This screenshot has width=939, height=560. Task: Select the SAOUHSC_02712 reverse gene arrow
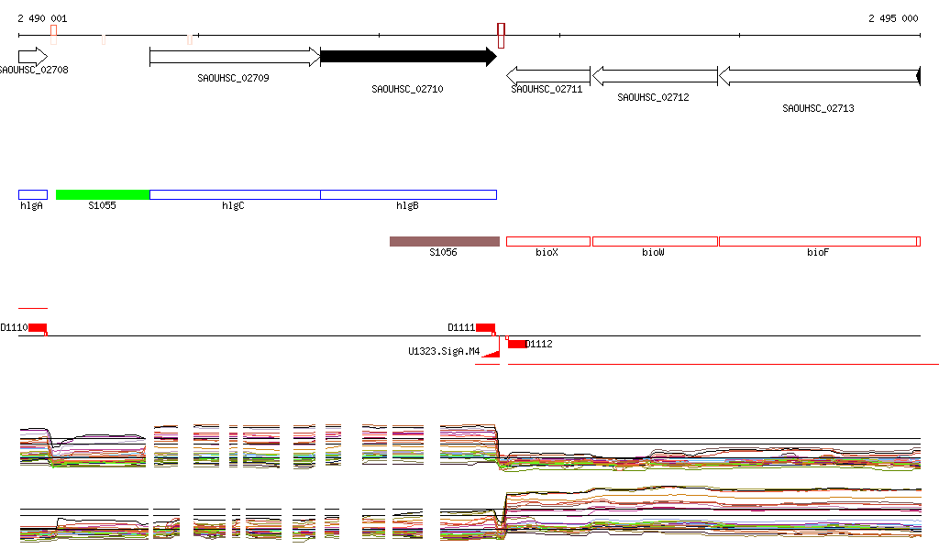655,76
